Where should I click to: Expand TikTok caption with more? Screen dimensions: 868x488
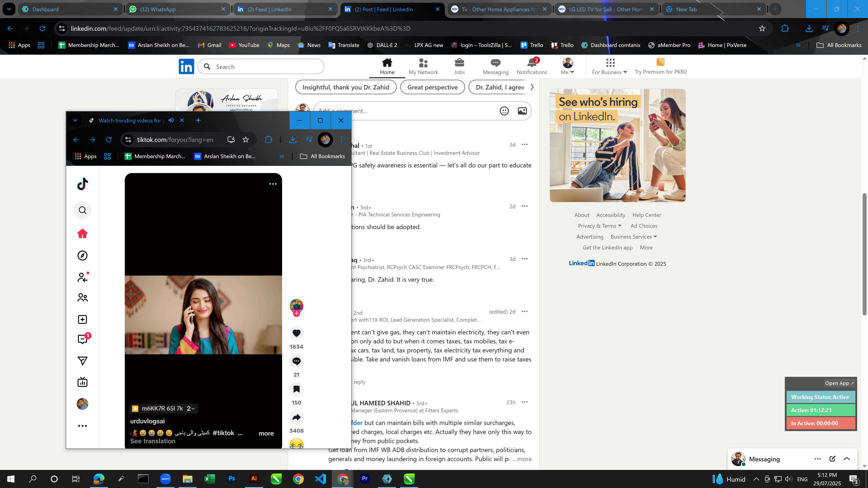[x=266, y=434]
